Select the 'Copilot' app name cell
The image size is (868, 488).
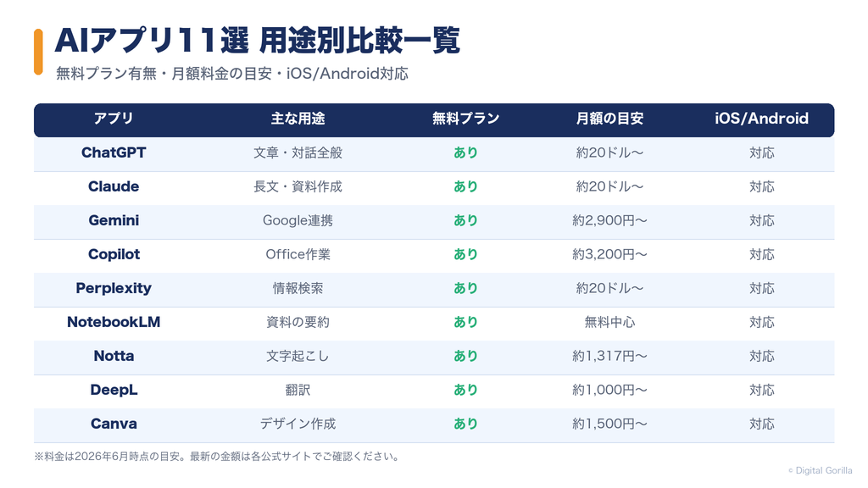[x=114, y=254]
